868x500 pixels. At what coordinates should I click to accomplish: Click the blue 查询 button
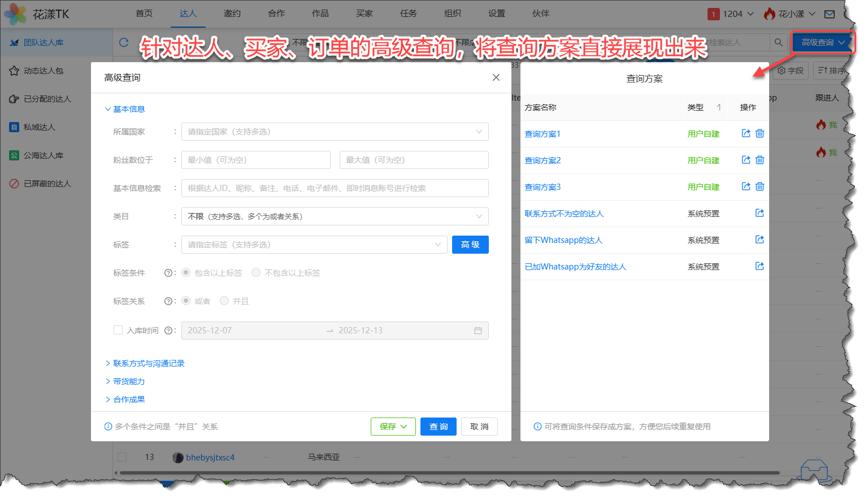pyautogui.click(x=438, y=427)
